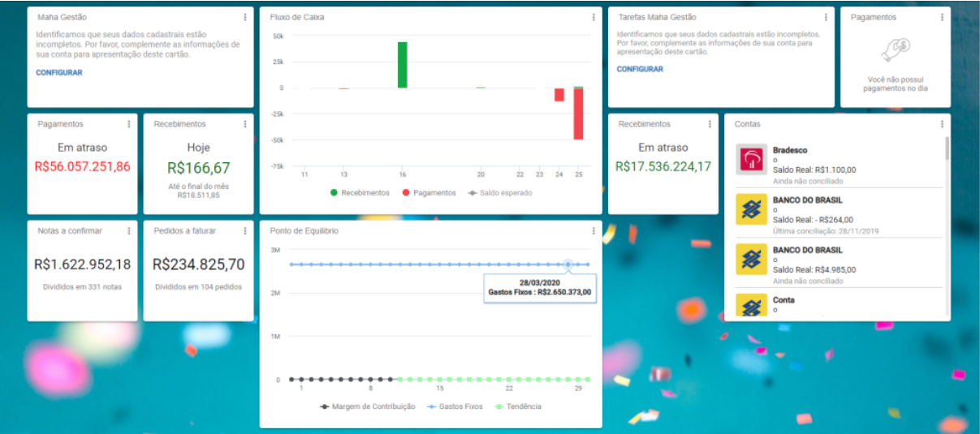The width and height of the screenshot is (980, 434).
Task: Click the Saldo Real: R$4.985,00 balance
Action: [x=814, y=269]
